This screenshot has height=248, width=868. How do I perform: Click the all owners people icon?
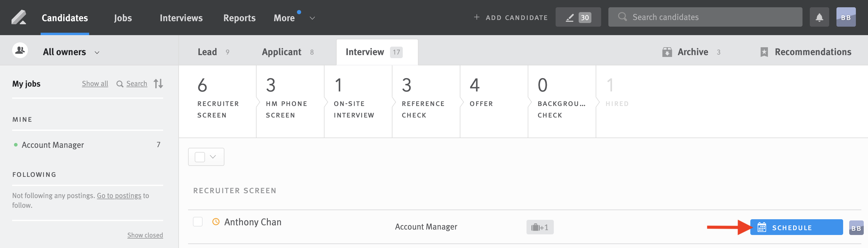point(20,51)
